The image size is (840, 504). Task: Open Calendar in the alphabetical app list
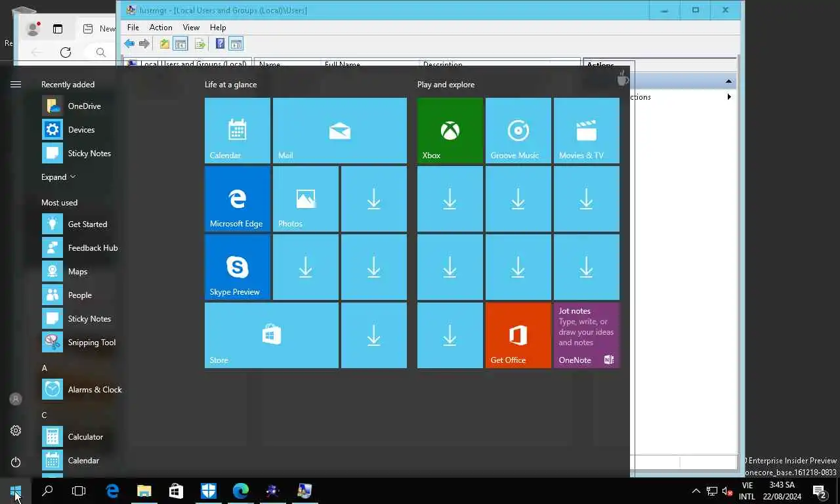(82, 461)
